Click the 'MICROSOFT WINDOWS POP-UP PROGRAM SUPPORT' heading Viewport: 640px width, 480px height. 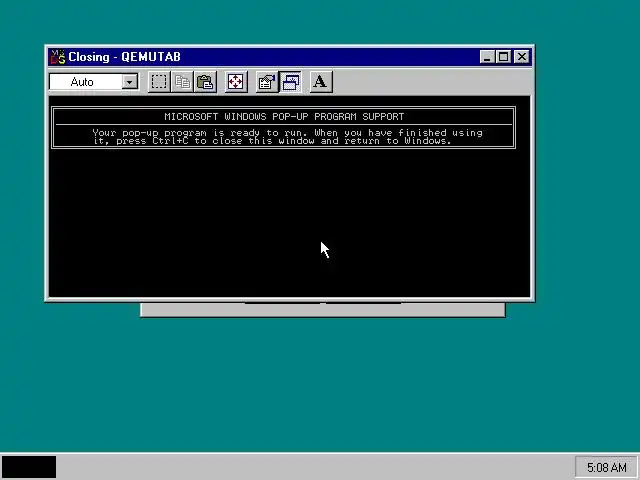pos(284,117)
